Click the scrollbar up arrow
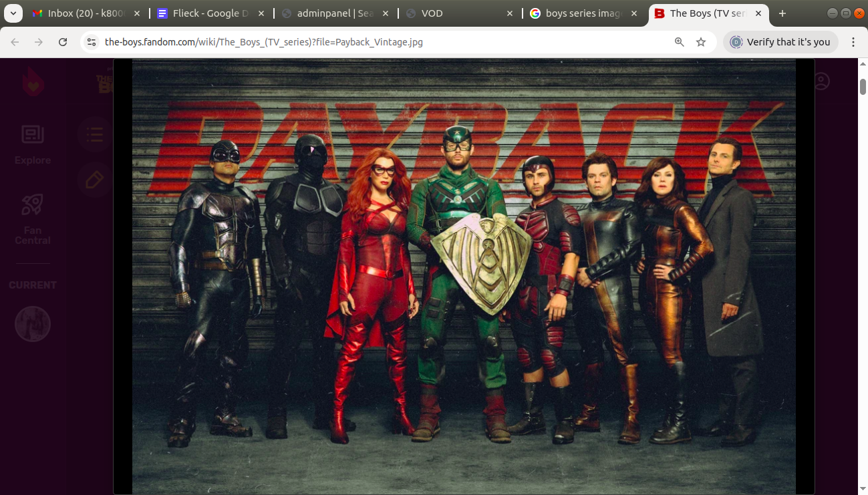 click(863, 64)
